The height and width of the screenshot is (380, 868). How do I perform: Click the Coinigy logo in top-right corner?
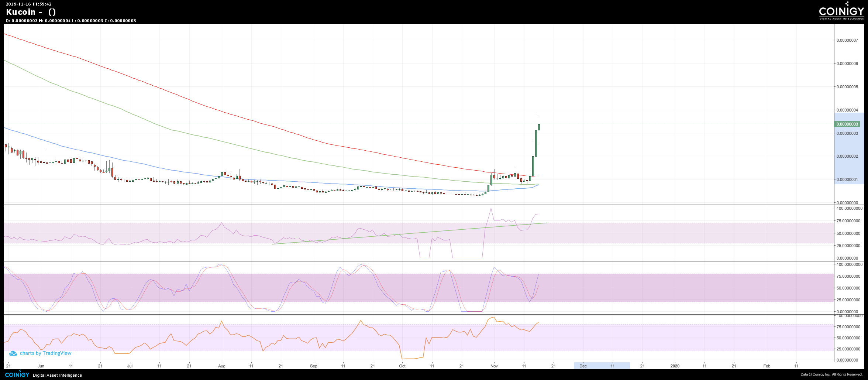tap(841, 12)
